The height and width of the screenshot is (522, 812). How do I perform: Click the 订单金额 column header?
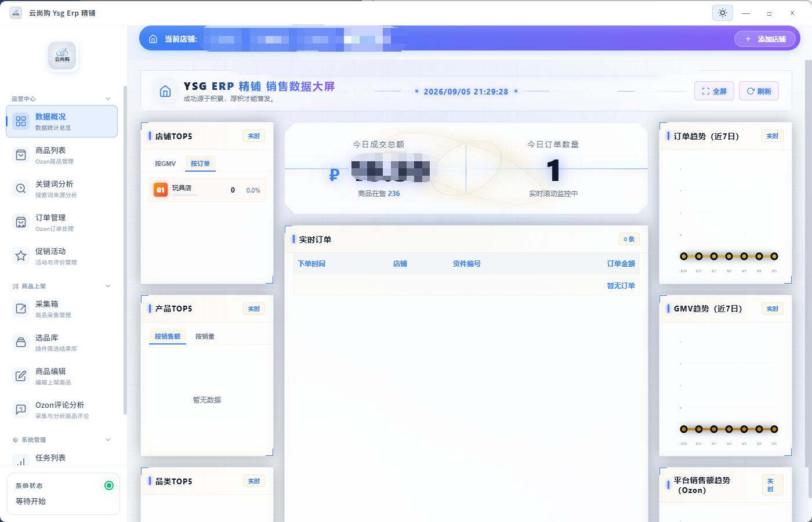(x=621, y=264)
